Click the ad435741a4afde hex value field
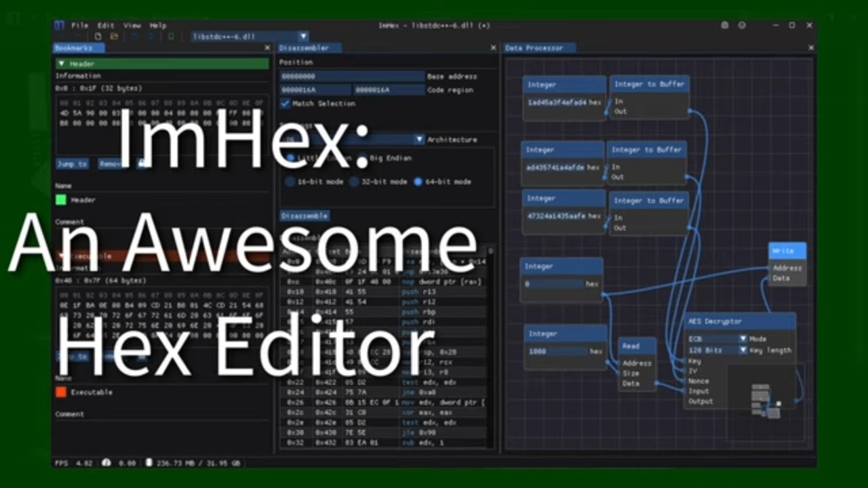Image resolution: width=868 pixels, height=488 pixels. tap(555, 167)
